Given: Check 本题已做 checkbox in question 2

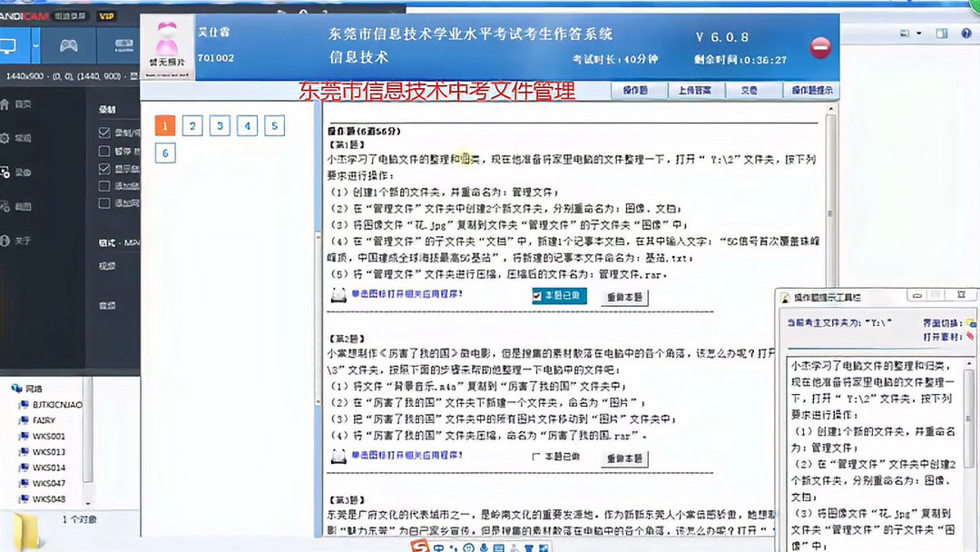Looking at the screenshot, I should pyautogui.click(x=535, y=458).
